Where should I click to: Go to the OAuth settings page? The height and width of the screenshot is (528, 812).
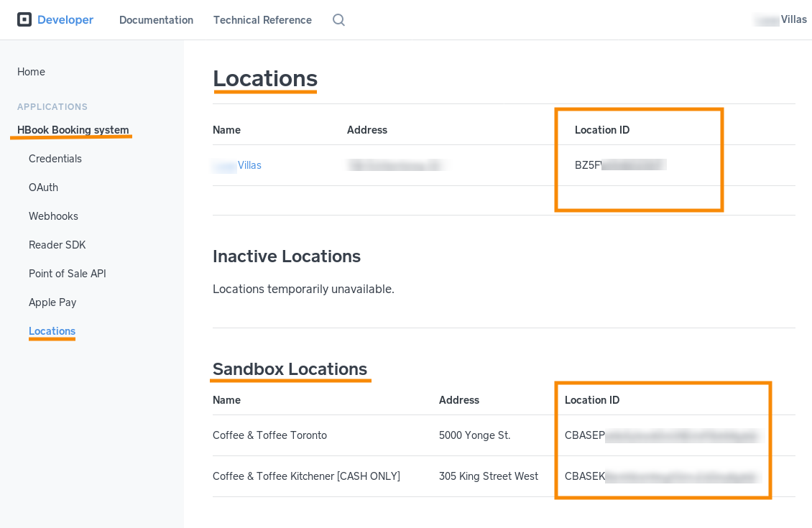[x=43, y=187]
